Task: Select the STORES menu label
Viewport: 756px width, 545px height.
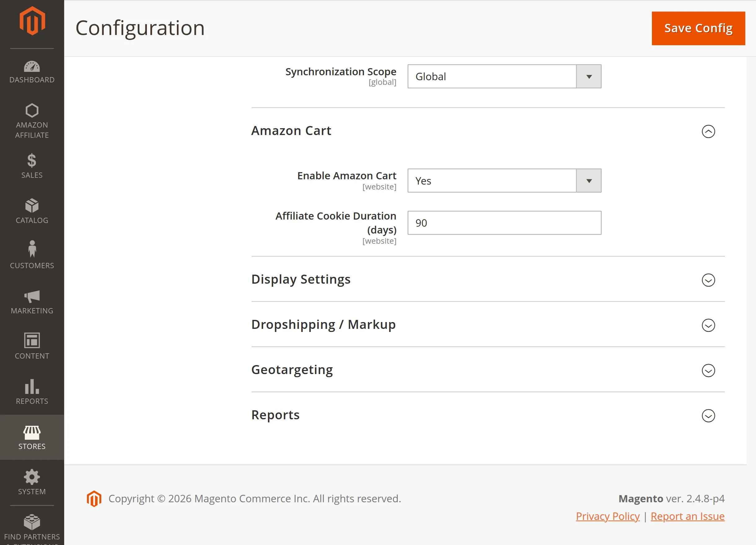Action: click(x=32, y=447)
